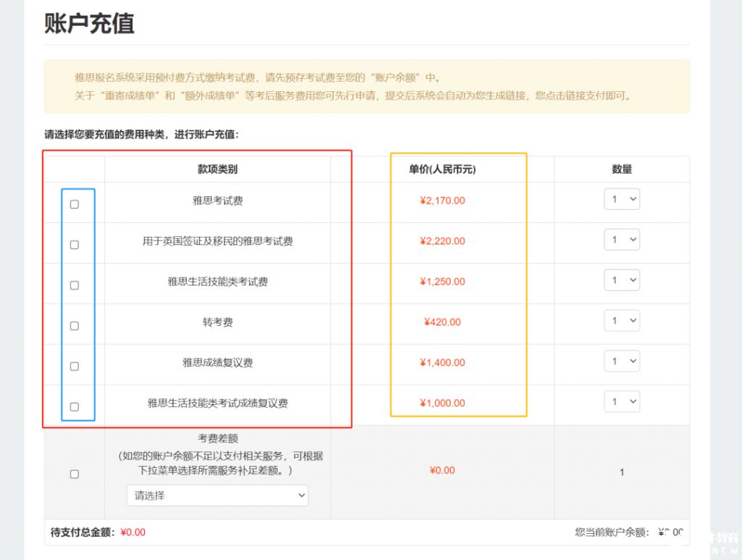Tick the 考费差额 checkbox

click(x=75, y=474)
